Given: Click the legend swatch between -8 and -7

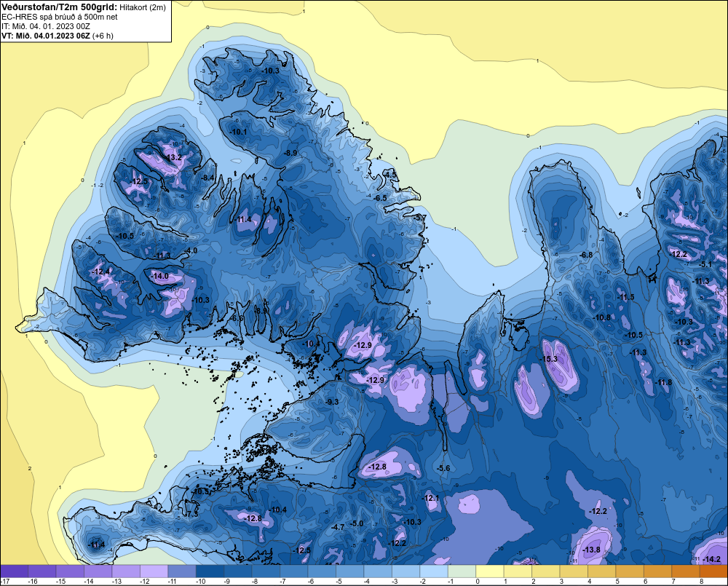Looking at the screenshot, I should (x=266, y=571).
